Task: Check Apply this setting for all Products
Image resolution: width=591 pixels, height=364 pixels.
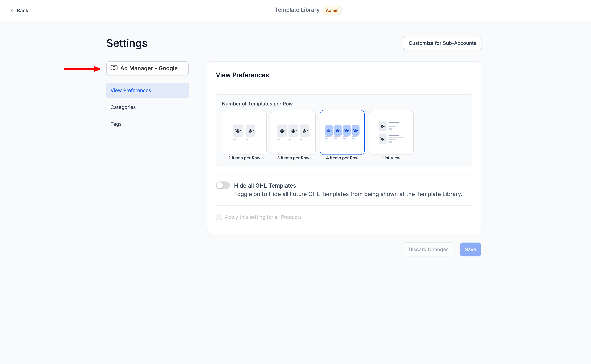Action: 219,217
